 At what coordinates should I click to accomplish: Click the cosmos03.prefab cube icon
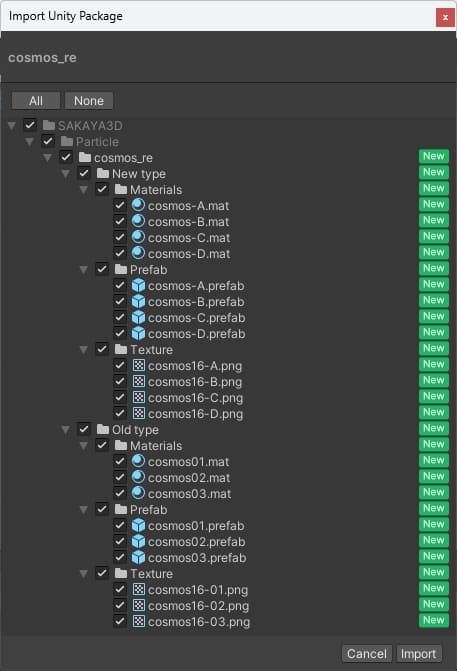coord(138,557)
